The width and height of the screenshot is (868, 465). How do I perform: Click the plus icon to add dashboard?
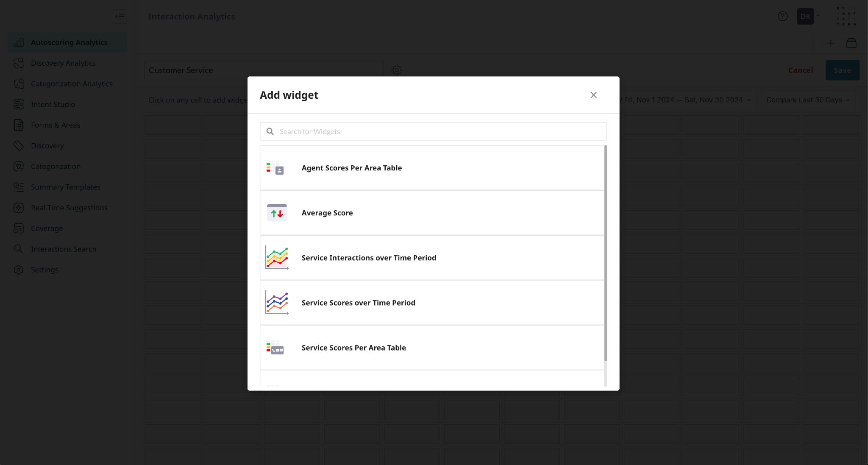click(831, 43)
